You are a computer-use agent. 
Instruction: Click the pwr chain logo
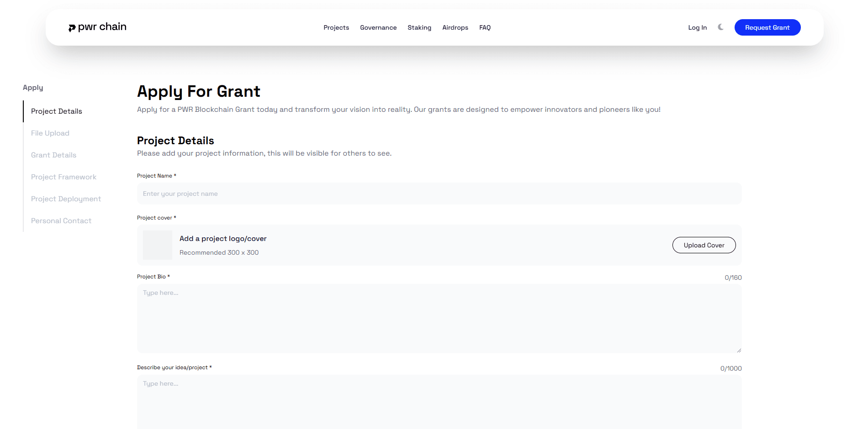(x=97, y=27)
